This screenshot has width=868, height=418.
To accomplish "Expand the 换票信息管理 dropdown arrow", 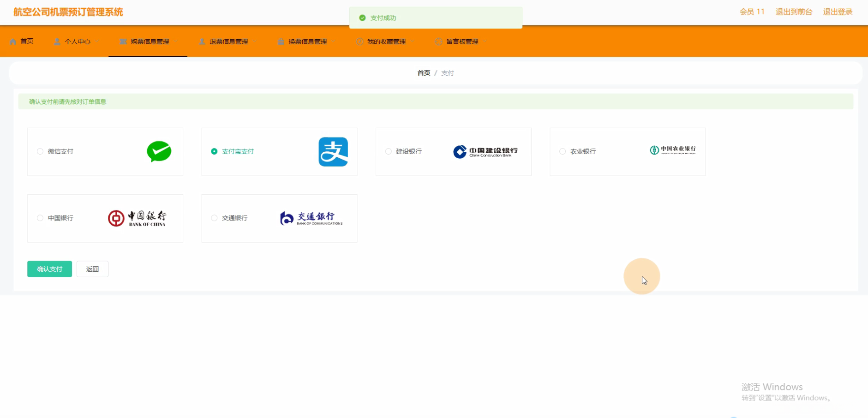I will click(x=334, y=42).
